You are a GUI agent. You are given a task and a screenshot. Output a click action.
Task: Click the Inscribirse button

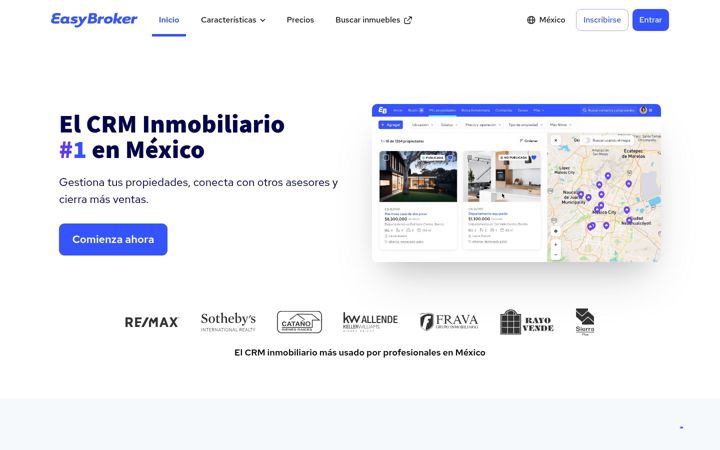click(602, 20)
